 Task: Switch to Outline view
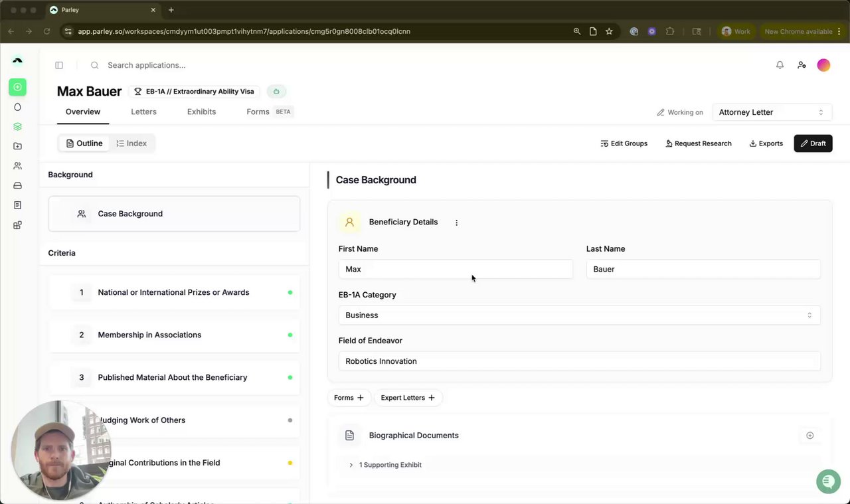[x=84, y=143]
